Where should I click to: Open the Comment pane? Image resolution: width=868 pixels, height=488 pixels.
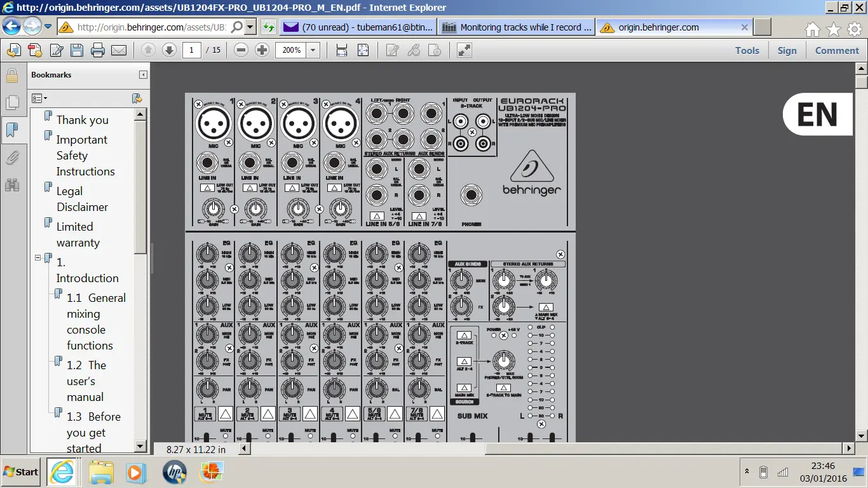pyautogui.click(x=837, y=50)
